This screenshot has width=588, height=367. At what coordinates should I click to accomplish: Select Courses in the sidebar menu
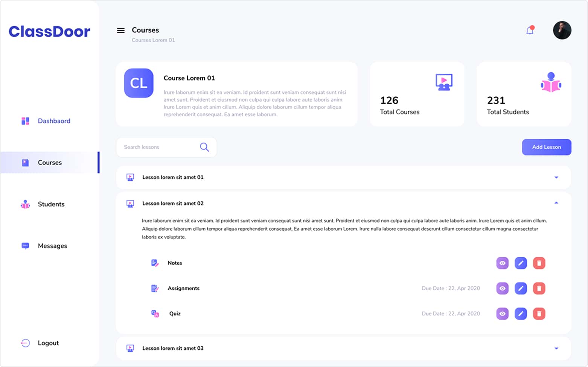pos(49,162)
